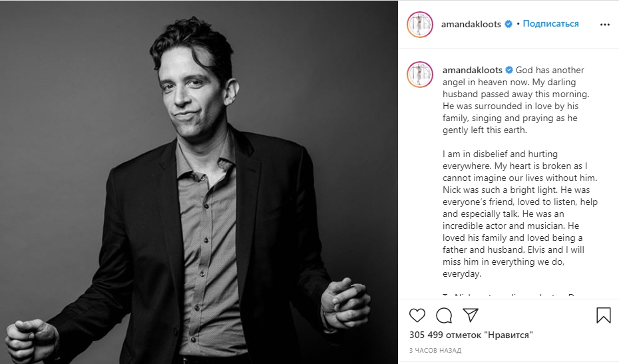Like the post with the heart icon
This screenshot has height=364, width=619.
417,315
